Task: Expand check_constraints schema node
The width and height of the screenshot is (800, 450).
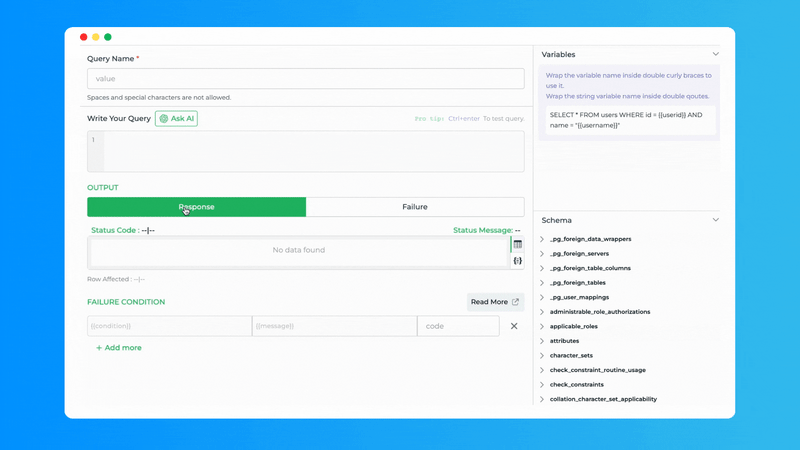Action: (542, 385)
